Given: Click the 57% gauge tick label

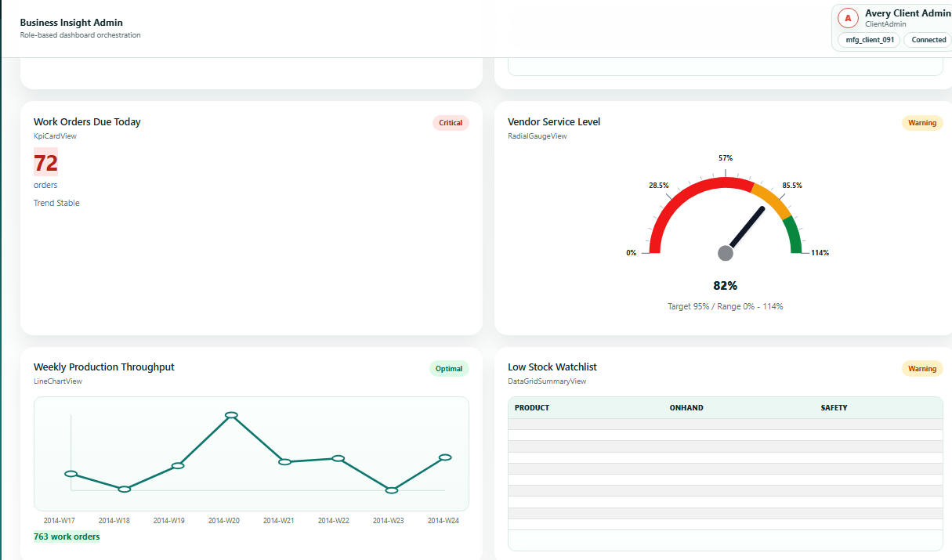Looking at the screenshot, I should [x=726, y=158].
